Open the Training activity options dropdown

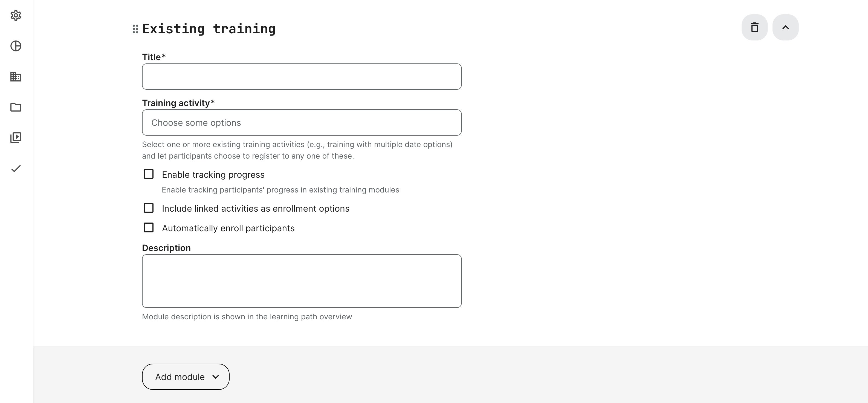coord(302,122)
